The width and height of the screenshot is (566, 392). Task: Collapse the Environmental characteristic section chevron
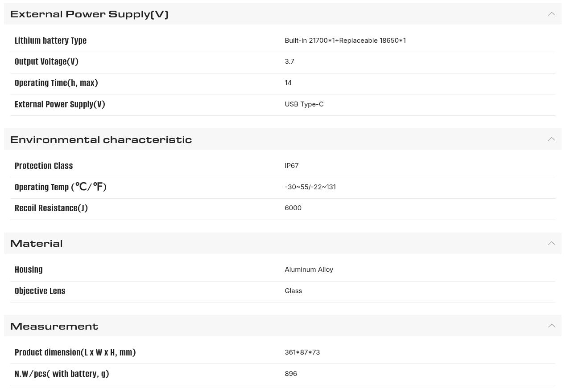click(x=551, y=139)
